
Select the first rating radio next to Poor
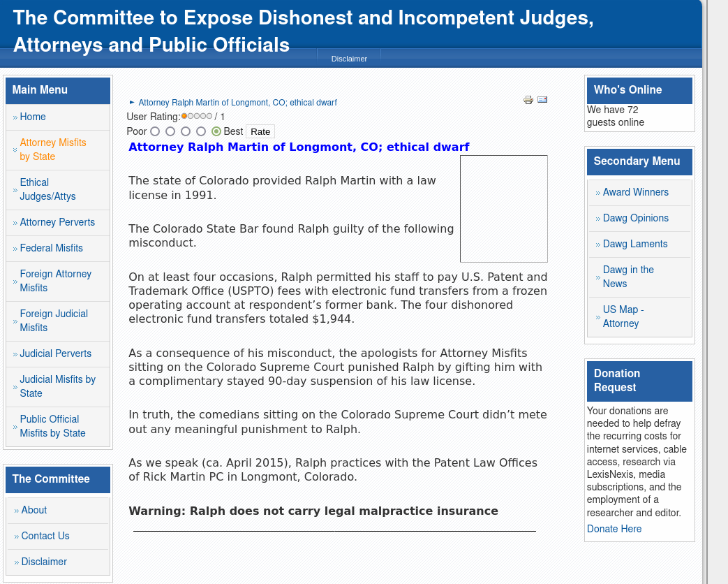[x=155, y=131]
